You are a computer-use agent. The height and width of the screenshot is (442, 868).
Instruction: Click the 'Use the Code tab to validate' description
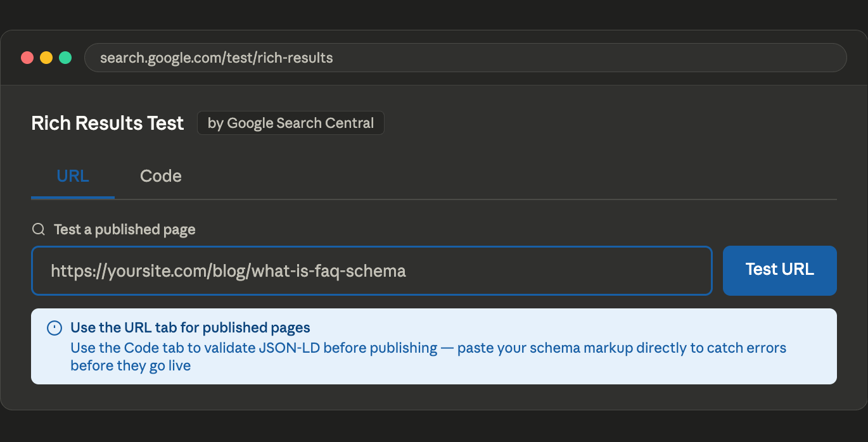[428, 357]
